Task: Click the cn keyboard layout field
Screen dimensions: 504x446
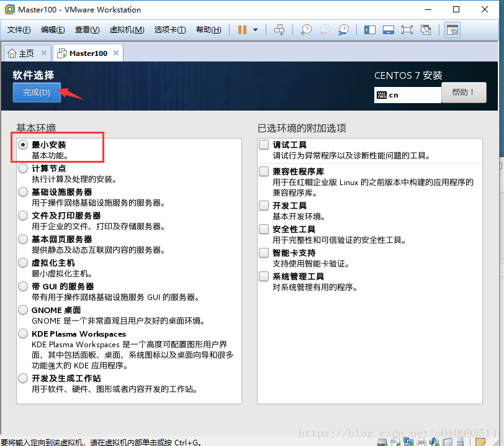Action: (x=408, y=95)
